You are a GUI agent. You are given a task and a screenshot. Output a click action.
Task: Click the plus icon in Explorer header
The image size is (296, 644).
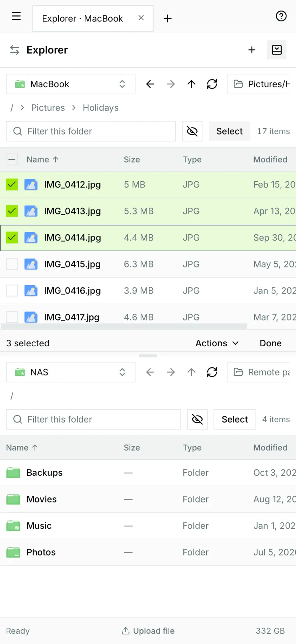click(252, 50)
